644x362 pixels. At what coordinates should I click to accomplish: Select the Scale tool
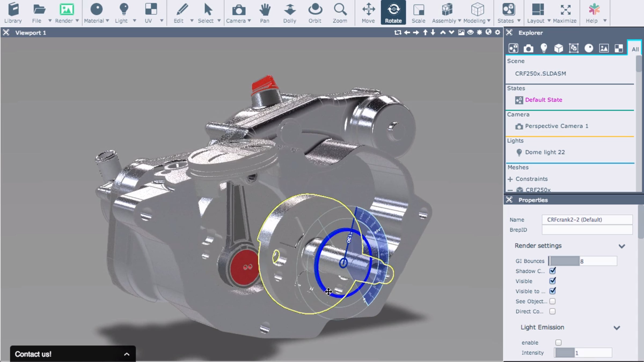(x=418, y=13)
